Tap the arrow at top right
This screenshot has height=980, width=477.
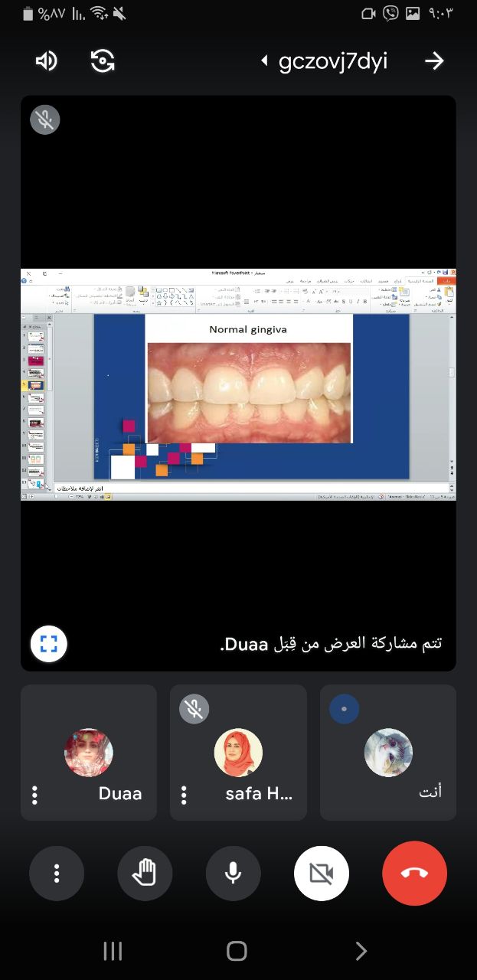pos(434,61)
